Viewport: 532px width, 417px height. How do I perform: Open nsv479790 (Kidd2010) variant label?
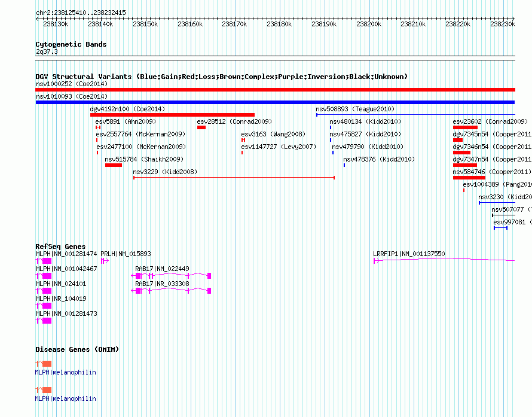click(368, 147)
